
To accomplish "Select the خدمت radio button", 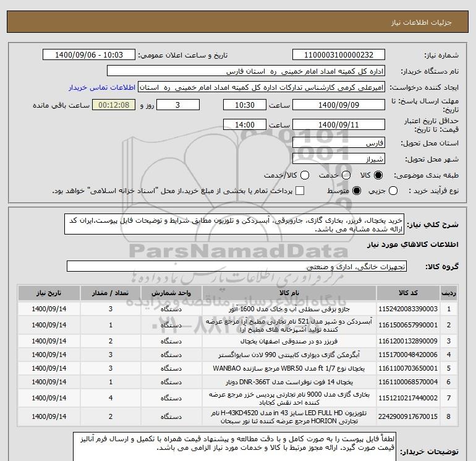I will point(346,175).
